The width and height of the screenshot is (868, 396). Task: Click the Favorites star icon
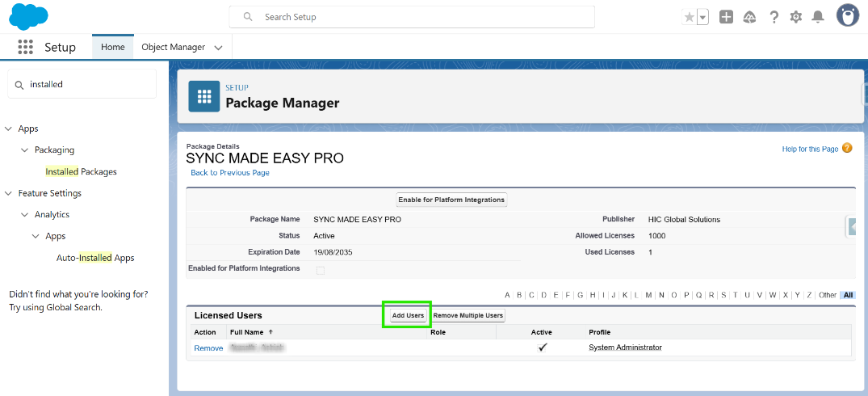pos(689,17)
